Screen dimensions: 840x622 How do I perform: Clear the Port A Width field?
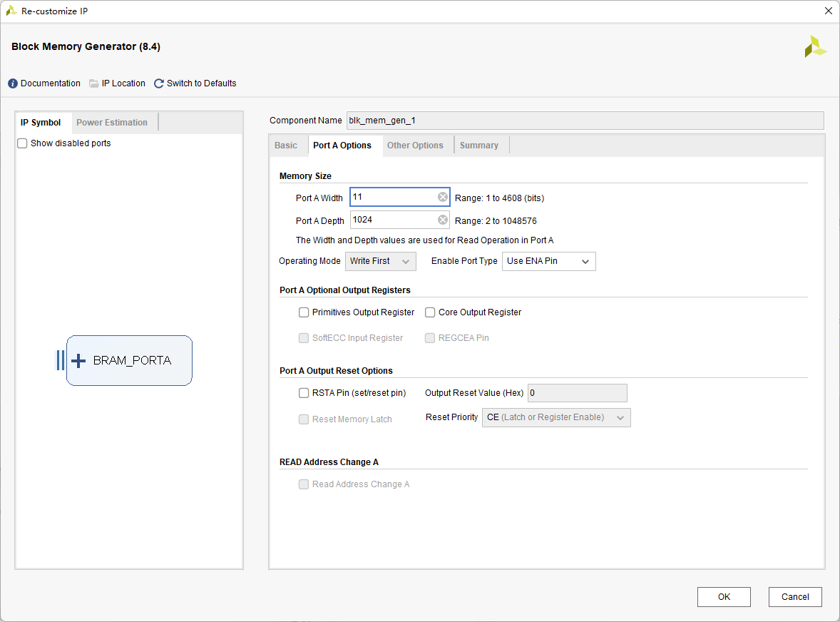(x=443, y=197)
